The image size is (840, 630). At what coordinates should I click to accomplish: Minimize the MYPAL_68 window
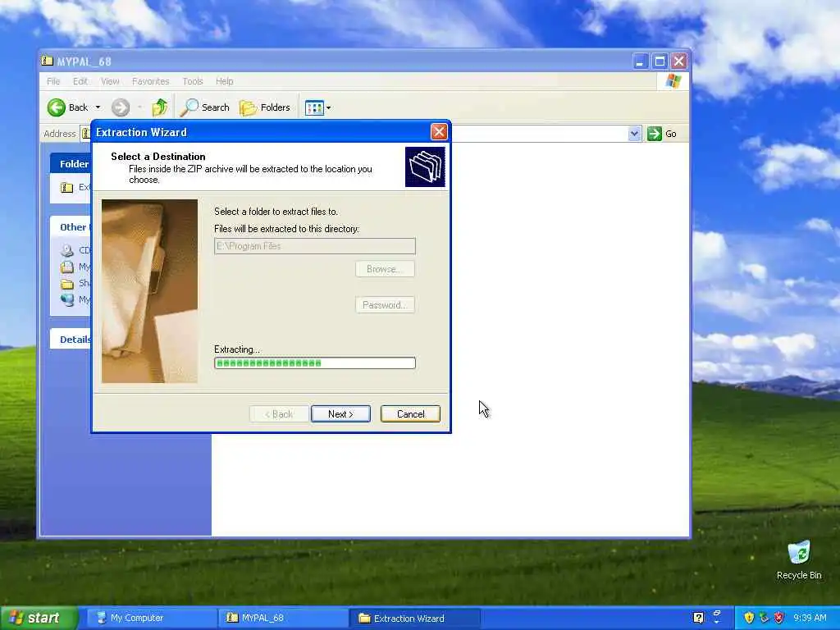pos(640,61)
